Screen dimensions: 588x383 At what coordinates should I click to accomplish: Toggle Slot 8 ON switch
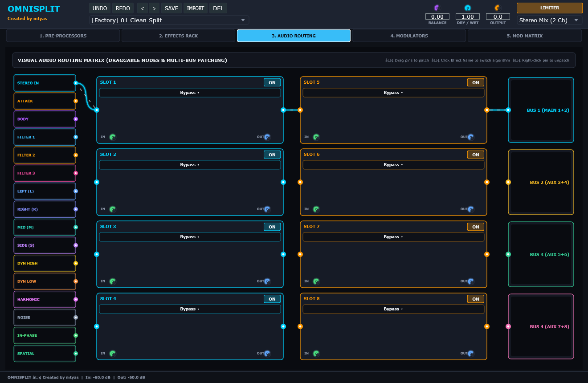pos(476,299)
